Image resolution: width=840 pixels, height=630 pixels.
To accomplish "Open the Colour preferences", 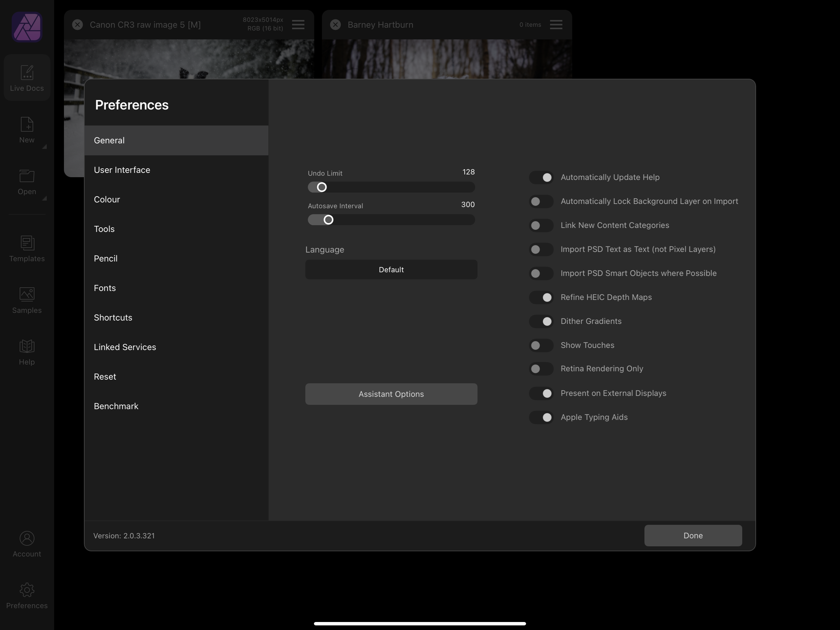I will (176, 199).
